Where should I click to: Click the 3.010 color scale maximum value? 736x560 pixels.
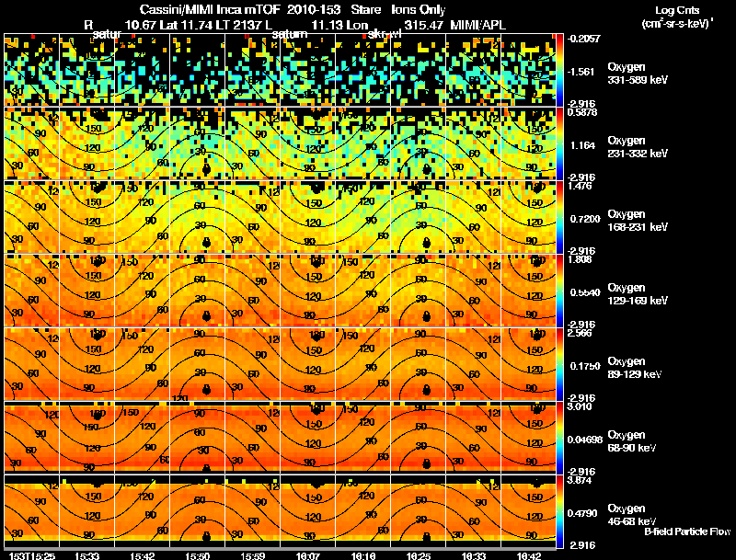click(580, 406)
